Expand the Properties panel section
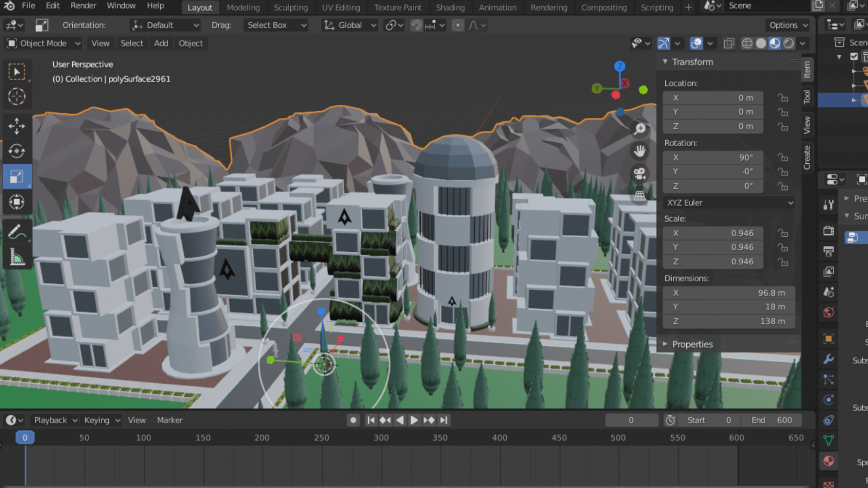Image resolution: width=868 pixels, height=488 pixels. [692, 344]
